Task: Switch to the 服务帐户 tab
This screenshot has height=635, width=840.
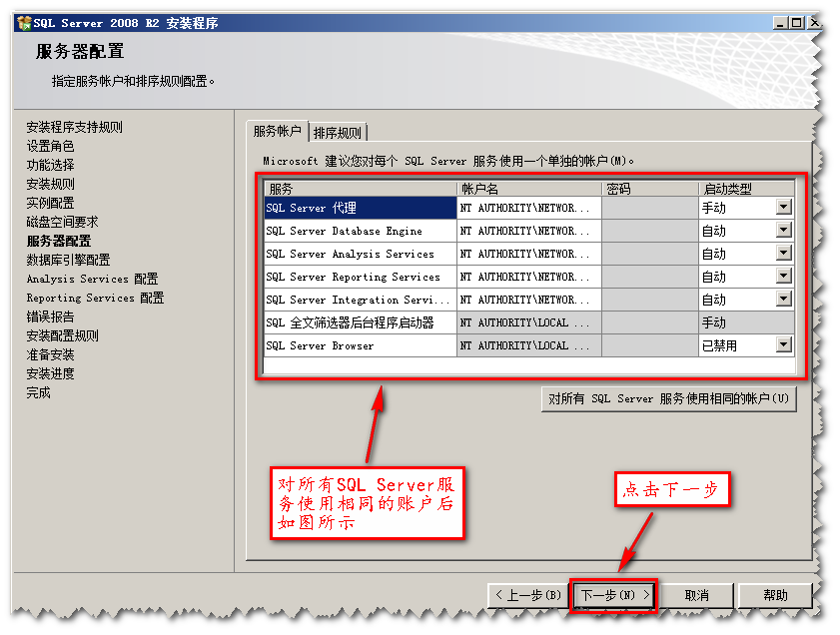Action: point(277,131)
